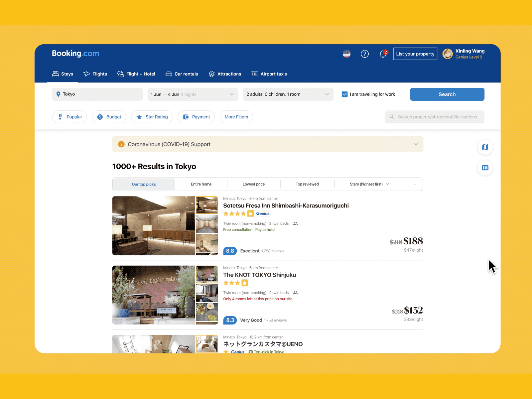Click 'Free cancellation · Pay at hotel' text

(249, 230)
